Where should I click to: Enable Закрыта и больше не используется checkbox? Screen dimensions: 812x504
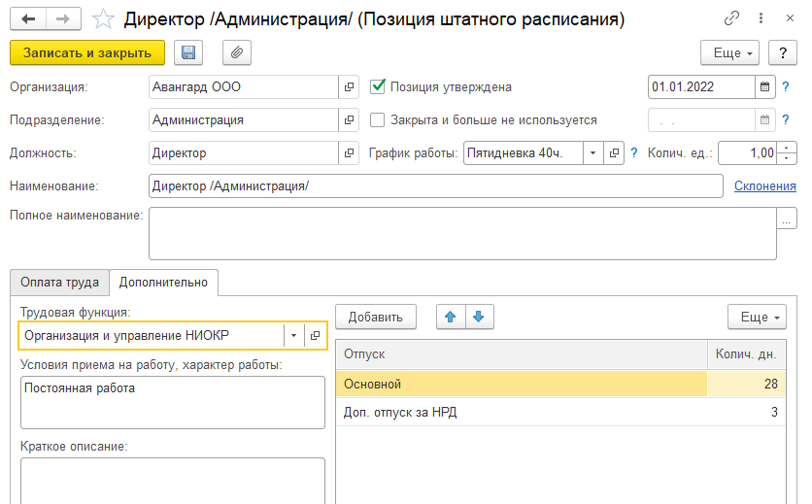[x=379, y=120]
